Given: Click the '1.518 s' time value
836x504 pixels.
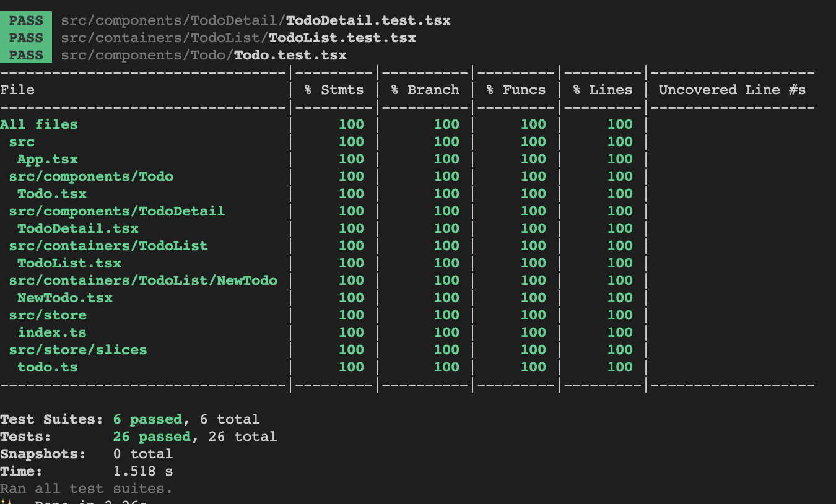Looking at the screenshot, I should tap(143, 471).
